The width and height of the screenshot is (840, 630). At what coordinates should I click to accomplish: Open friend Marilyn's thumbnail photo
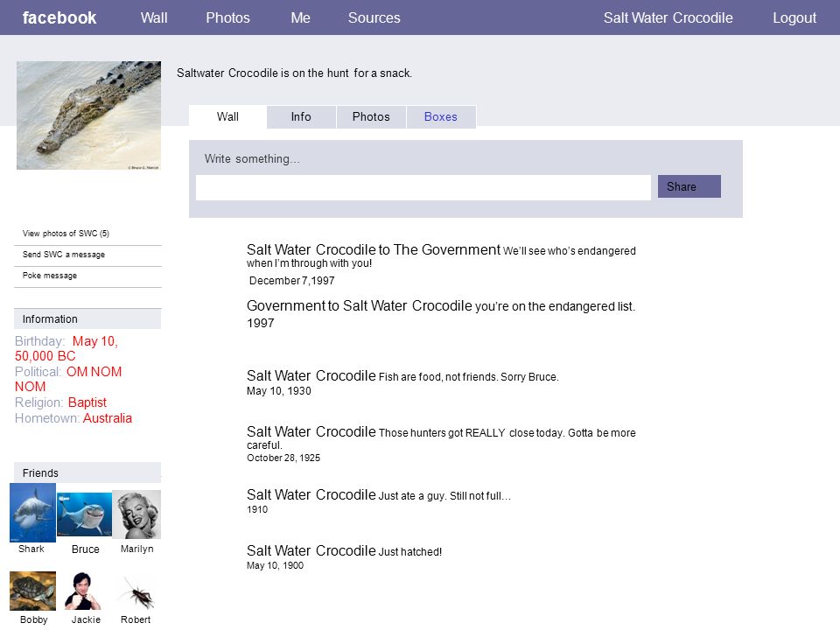tap(136, 514)
